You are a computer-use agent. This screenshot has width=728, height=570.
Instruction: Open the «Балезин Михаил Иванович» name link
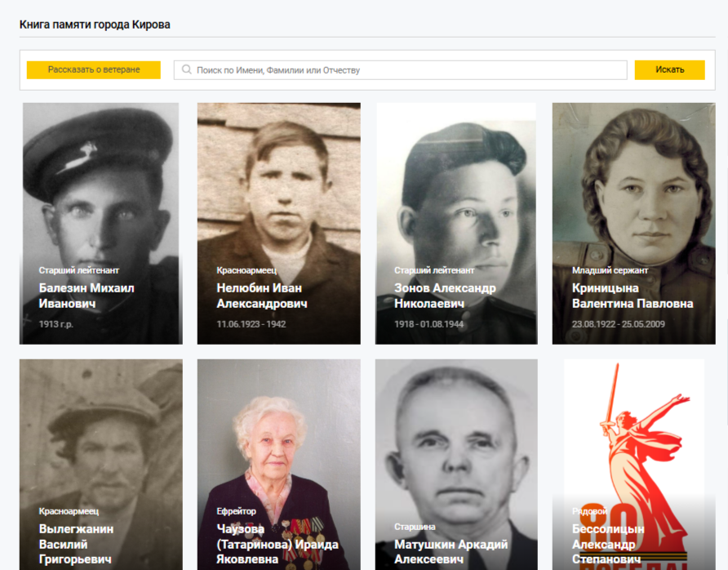click(87, 296)
